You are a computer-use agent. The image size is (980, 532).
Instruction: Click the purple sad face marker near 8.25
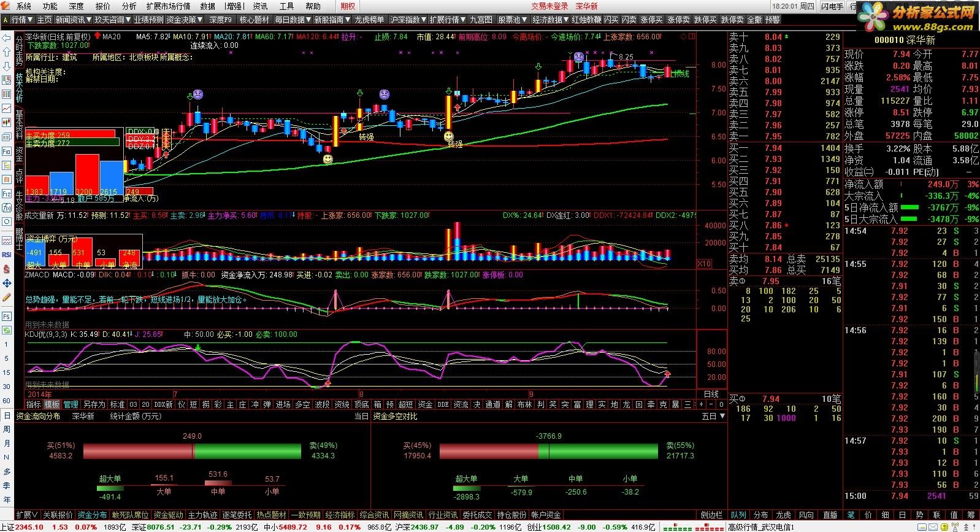click(578, 56)
